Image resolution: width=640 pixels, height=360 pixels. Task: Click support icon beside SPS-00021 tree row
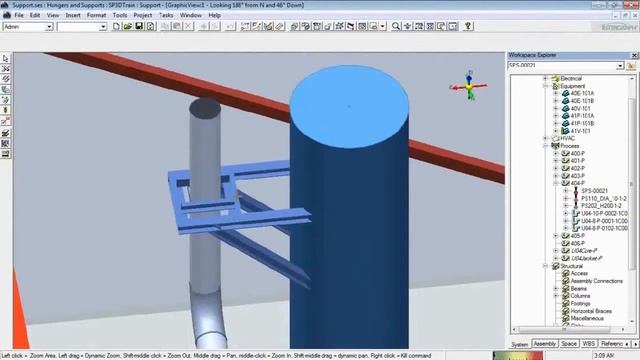(576, 191)
